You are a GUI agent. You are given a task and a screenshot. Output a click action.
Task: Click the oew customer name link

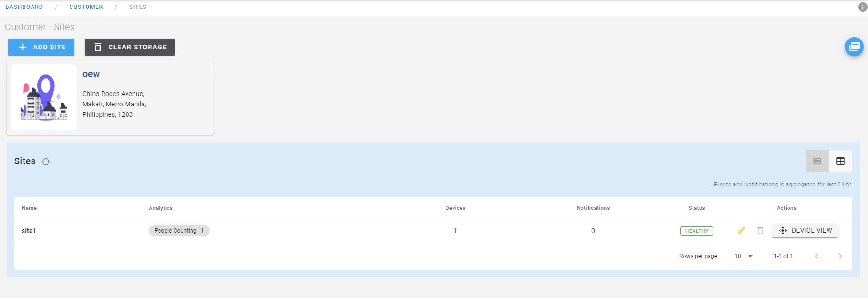pyautogui.click(x=91, y=74)
